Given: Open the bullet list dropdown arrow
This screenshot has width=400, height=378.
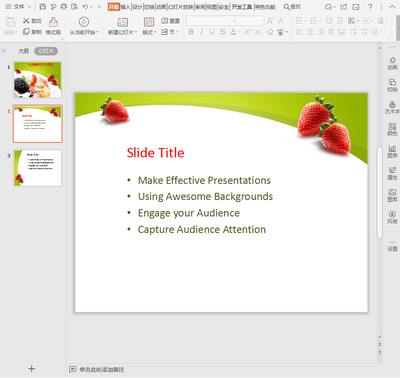Looking at the screenshot, I should tap(305, 21).
